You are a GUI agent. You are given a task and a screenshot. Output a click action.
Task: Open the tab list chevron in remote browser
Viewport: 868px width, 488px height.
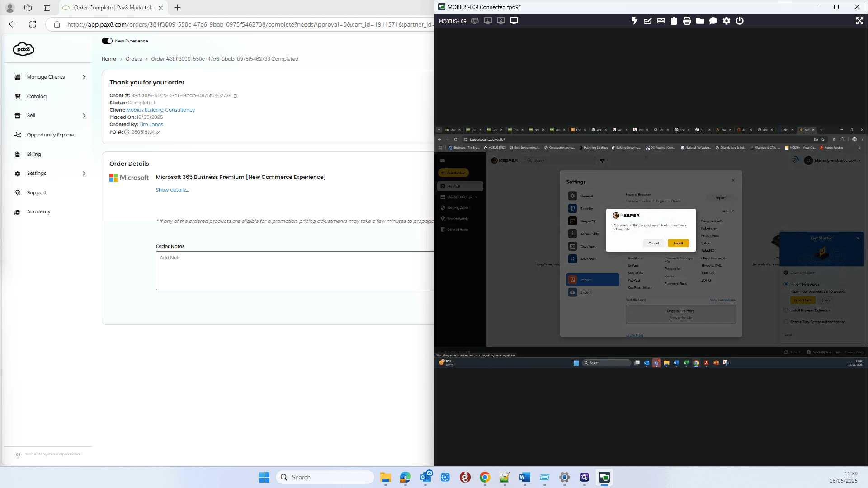point(439,130)
